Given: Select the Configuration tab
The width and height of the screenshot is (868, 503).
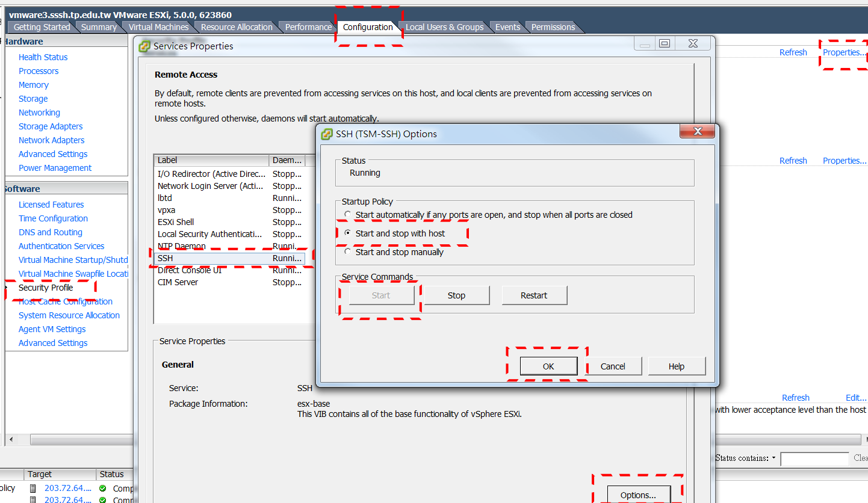Looking at the screenshot, I should [x=368, y=27].
